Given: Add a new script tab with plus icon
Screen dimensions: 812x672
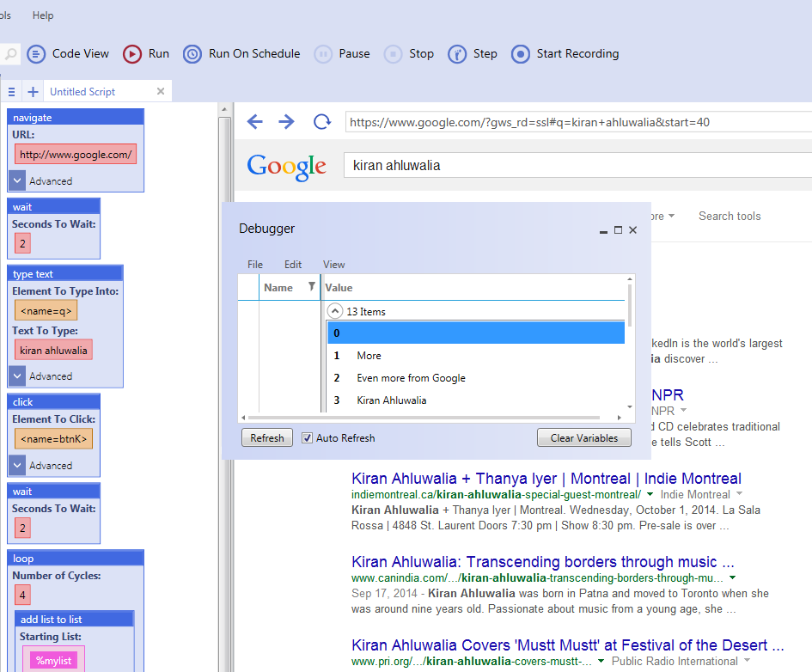Looking at the screenshot, I should (x=34, y=92).
